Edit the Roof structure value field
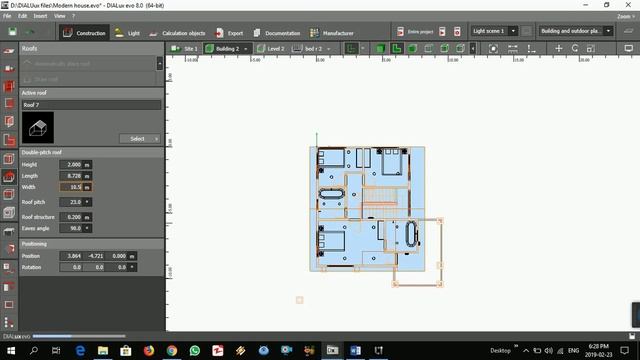This screenshot has width=640, height=360. pos(71,217)
